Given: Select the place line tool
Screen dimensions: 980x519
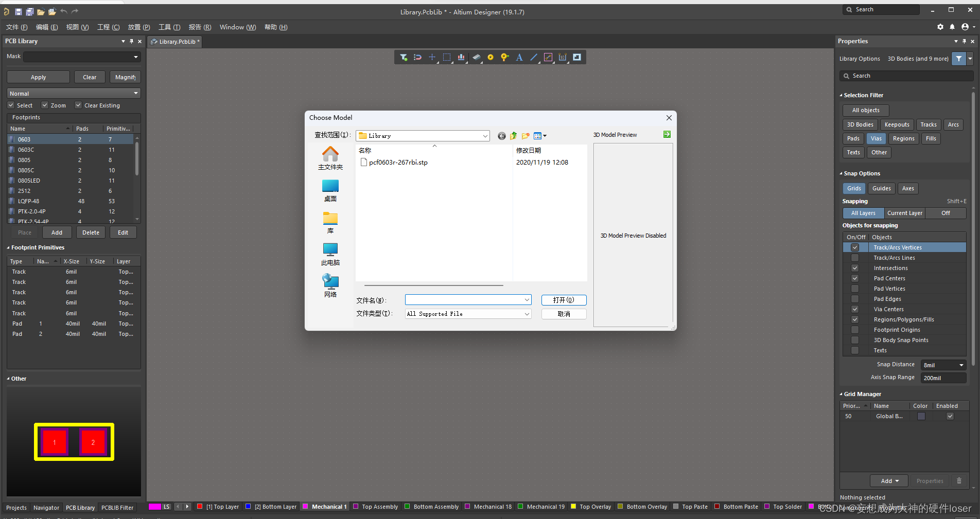Looking at the screenshot, I should [534, 57].
